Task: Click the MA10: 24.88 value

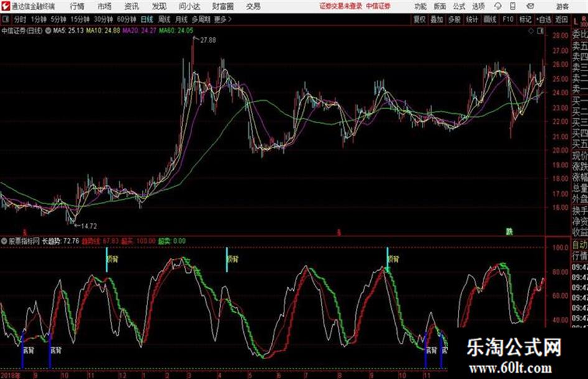Action: pyautogui.click(x=103, y=30)
